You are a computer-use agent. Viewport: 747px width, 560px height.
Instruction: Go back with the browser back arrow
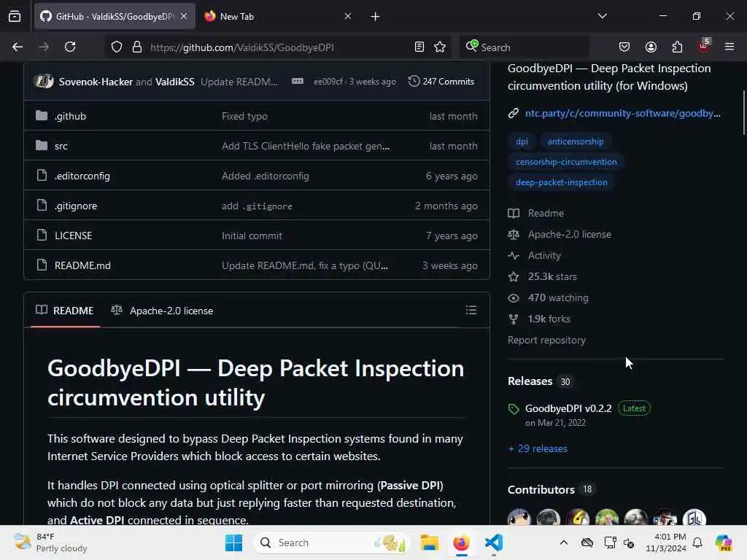18,47
